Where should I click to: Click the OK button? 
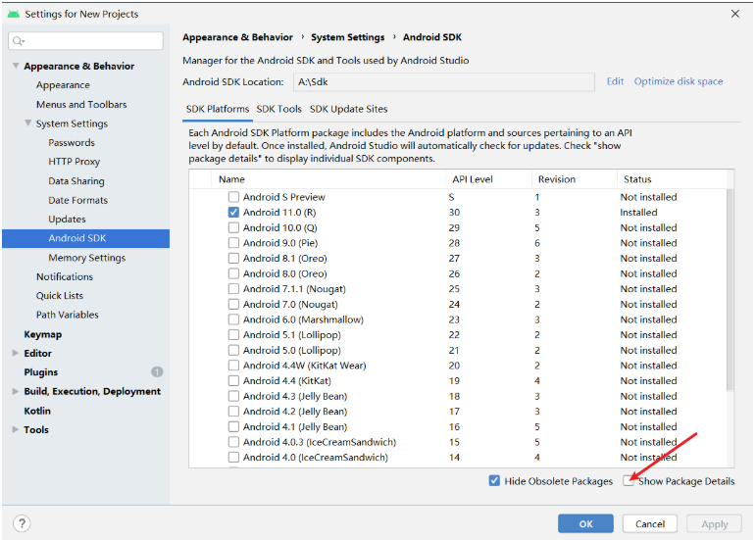coord(585,523)
